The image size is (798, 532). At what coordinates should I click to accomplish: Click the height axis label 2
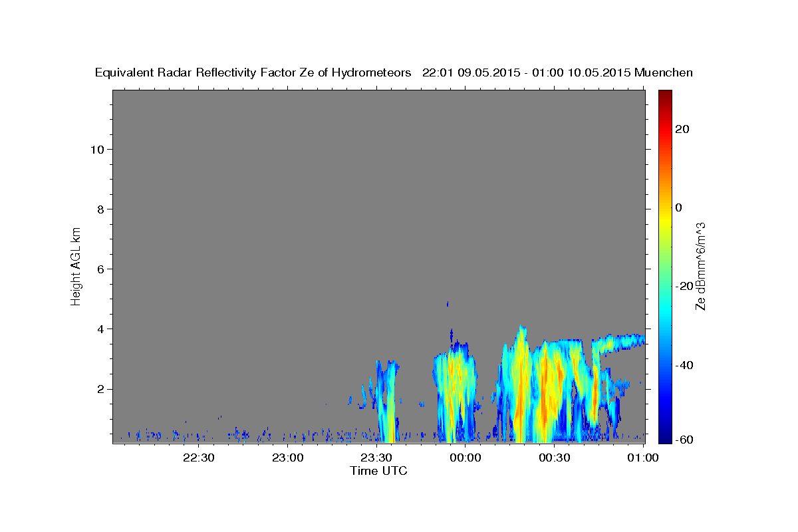coord(99,389)
